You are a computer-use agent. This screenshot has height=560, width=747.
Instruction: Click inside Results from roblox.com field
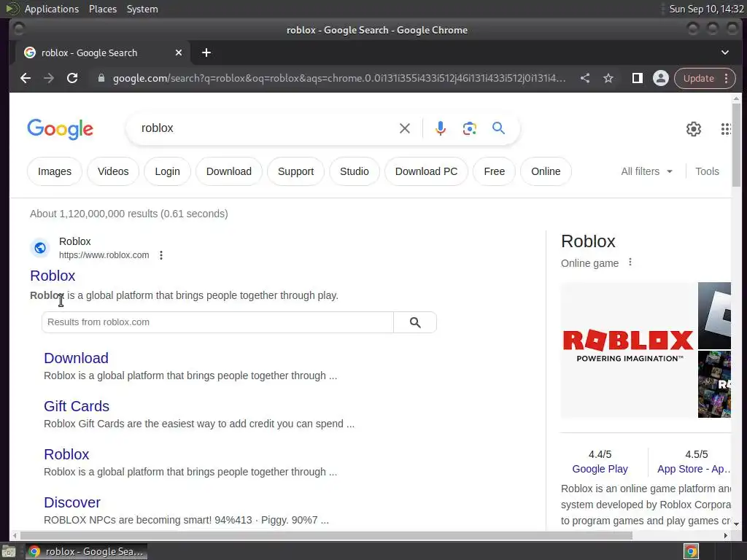coord(217,322)
